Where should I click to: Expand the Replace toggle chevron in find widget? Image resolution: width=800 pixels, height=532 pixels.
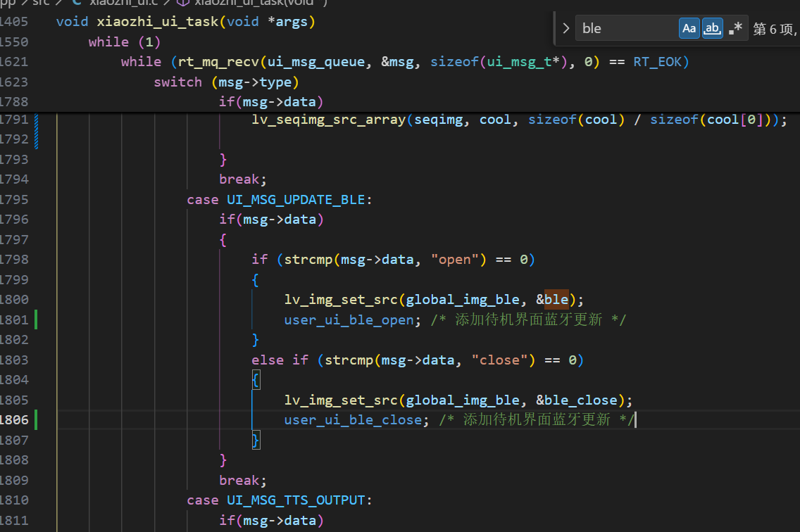(565, 29)
